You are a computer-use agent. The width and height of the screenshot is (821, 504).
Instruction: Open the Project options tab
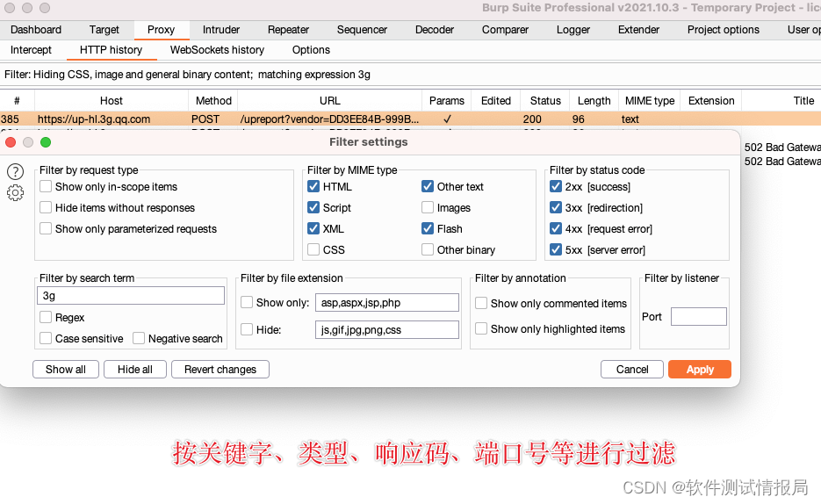click(x=724, y=30)
